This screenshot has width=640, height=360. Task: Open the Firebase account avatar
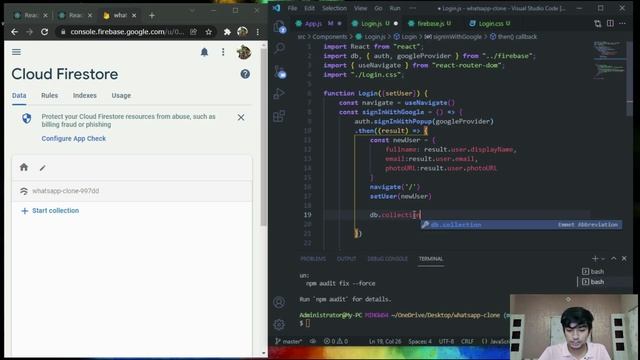point(244,52)
